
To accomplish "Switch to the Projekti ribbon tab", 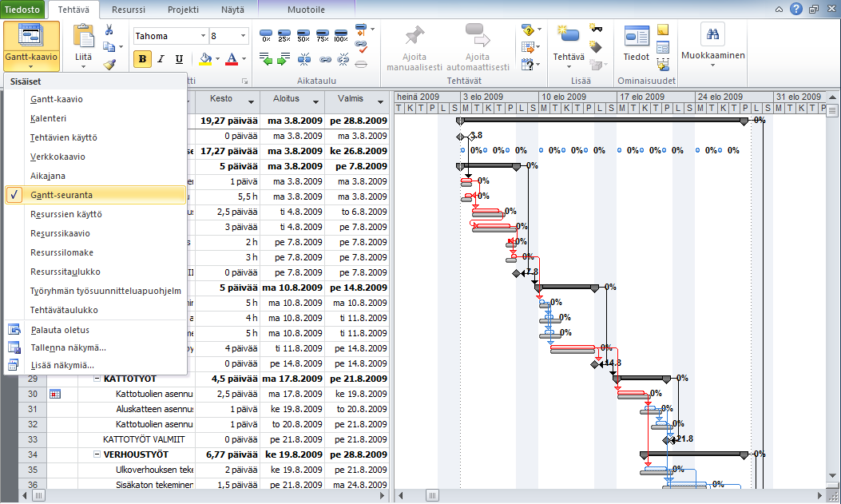I will 183,10.
